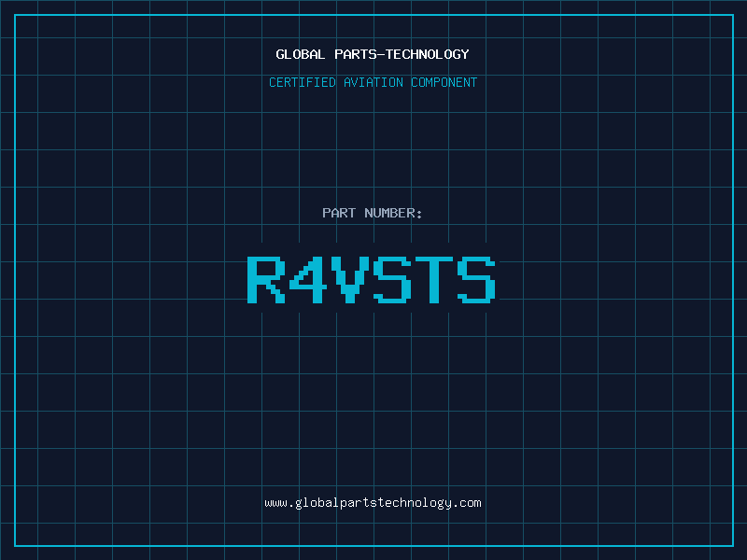Click the letter V in the part number
Screen dimensions: 747x560
point(349,279)
